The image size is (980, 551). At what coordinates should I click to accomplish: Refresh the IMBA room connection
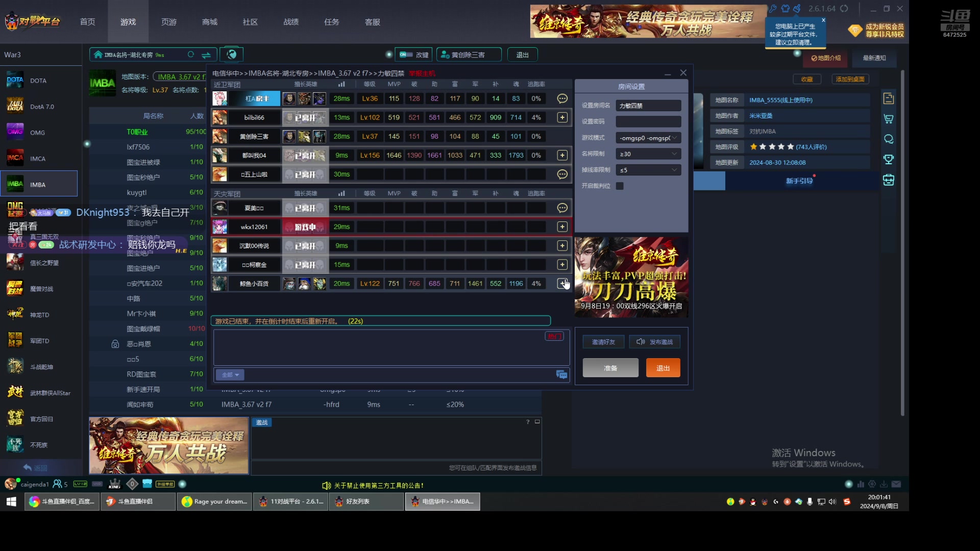(191, 55)
